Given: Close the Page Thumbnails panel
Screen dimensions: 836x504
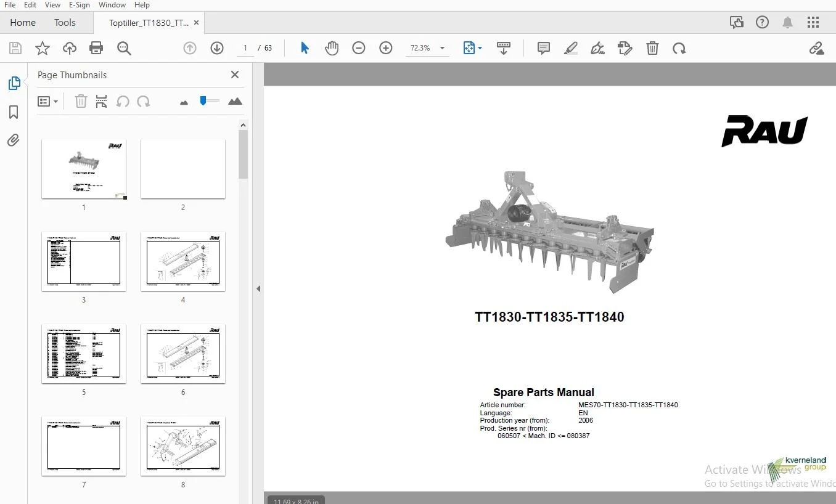Looking at the screenshot, I should (235, 75).
